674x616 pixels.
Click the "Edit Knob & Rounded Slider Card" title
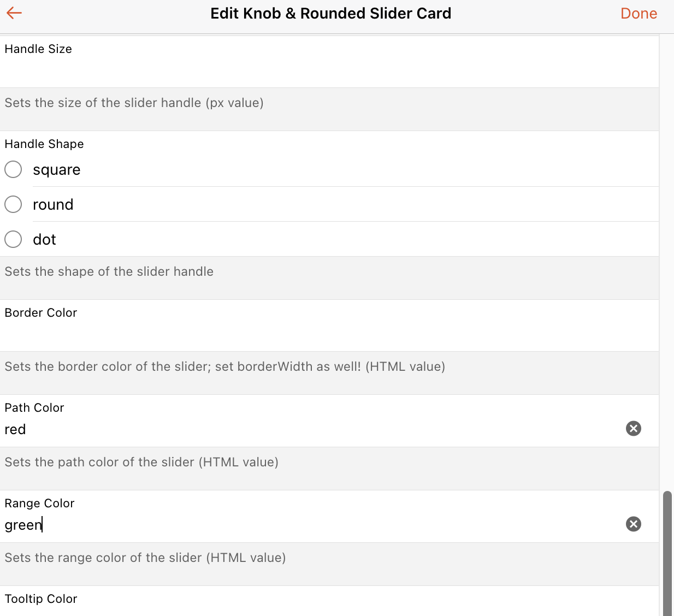tap(330, 13)
